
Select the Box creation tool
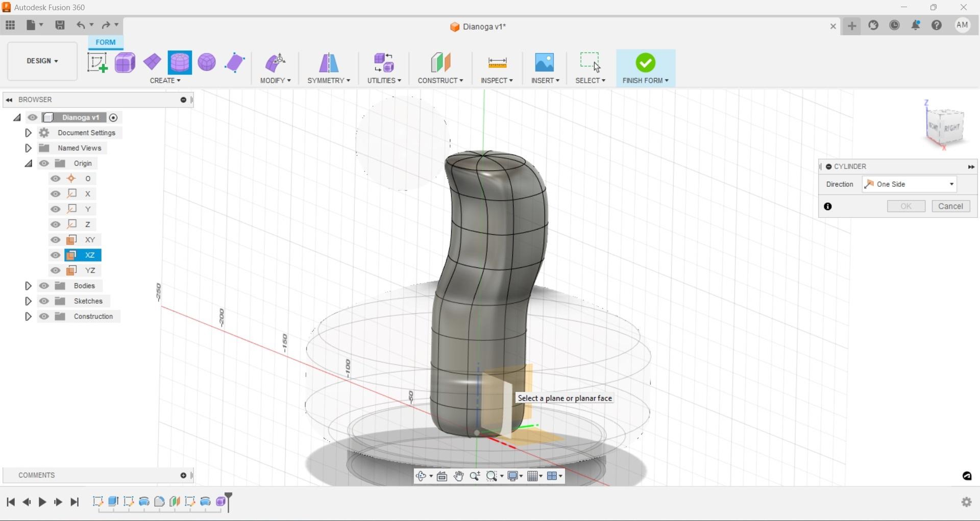click(x=125, y=62)
